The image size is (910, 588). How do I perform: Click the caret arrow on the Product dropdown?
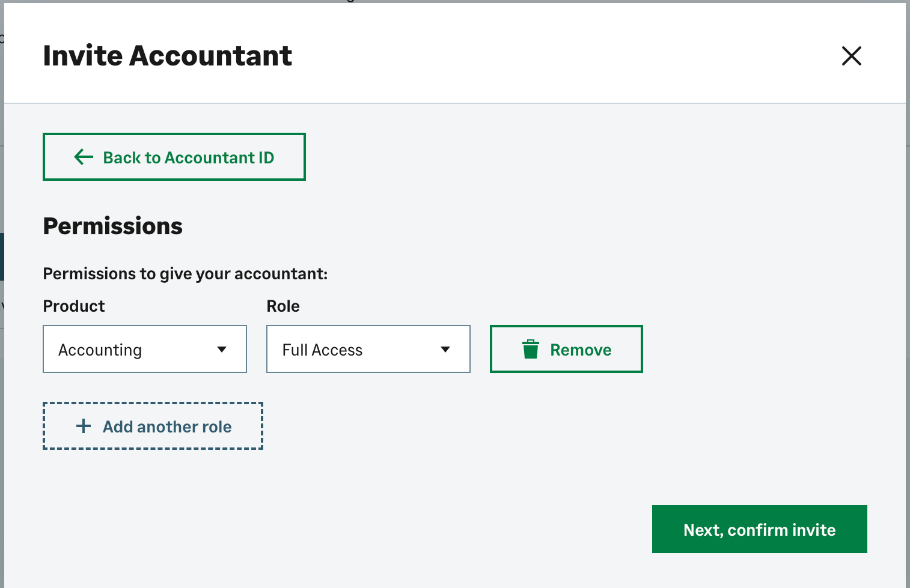pyautogui.click(x=222, y=349)
